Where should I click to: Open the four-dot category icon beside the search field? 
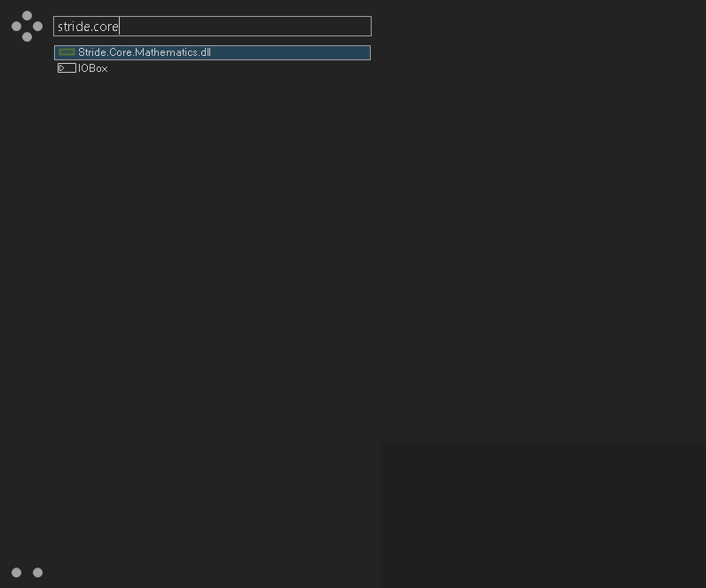coord(27,26)
